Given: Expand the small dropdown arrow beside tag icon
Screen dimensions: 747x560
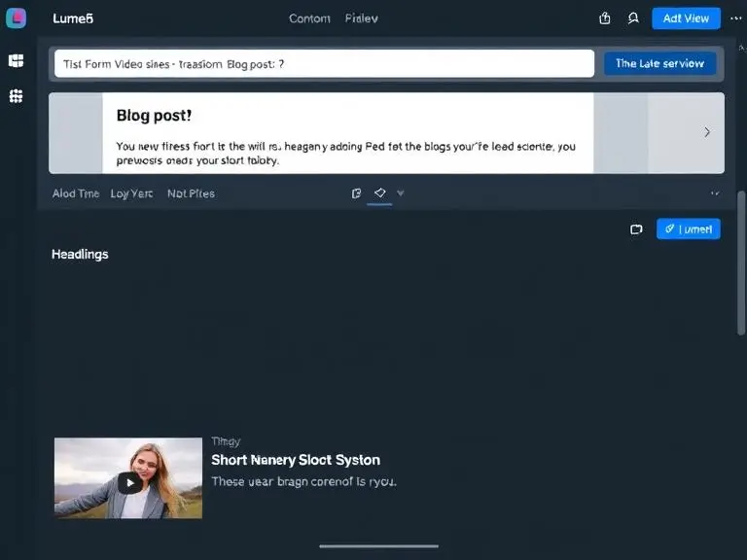Looking at the screenshot, I should pos(401,192).
